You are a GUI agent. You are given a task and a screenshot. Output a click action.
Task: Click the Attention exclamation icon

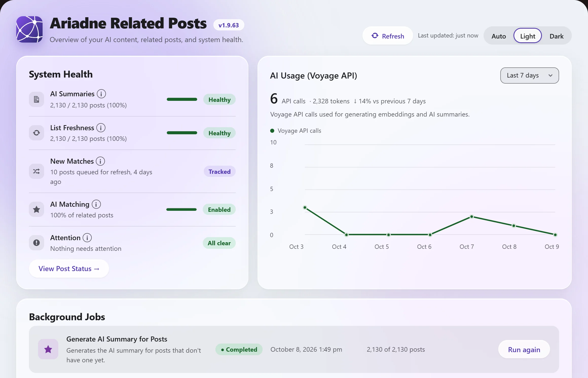coord(36,243)
